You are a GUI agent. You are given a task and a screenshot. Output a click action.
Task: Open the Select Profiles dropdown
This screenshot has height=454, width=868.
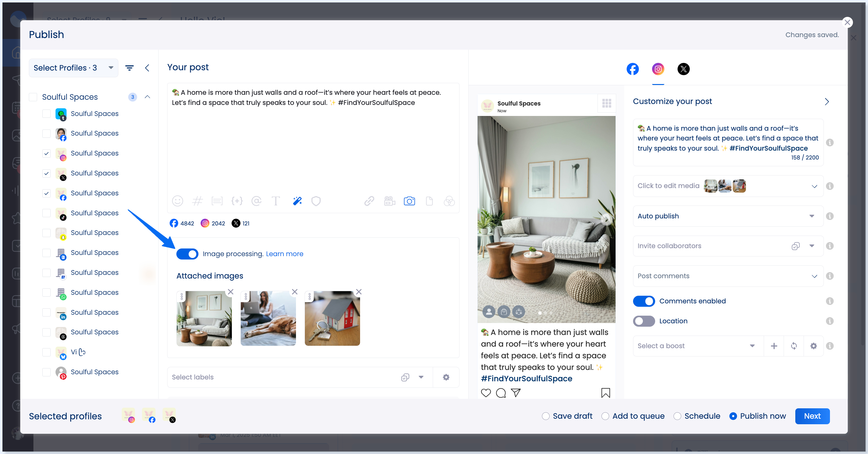click(x=73, y=68)
